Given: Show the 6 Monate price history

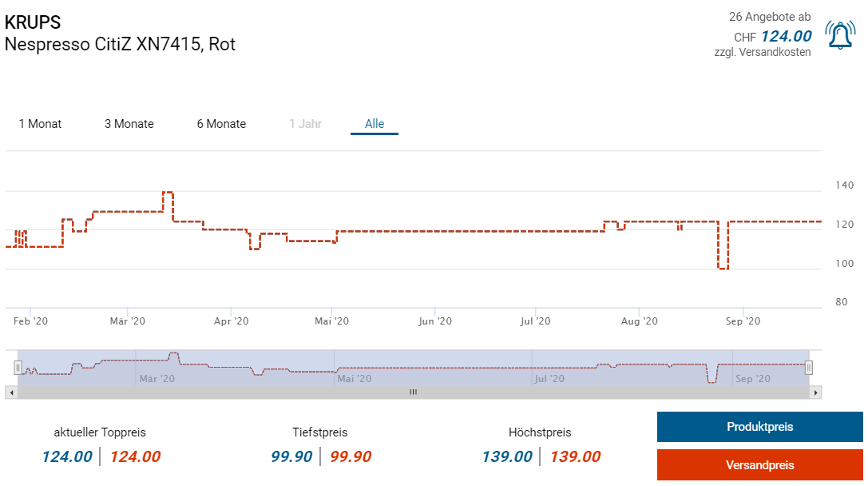Looking at the screenshot, I should pos(221,124).
